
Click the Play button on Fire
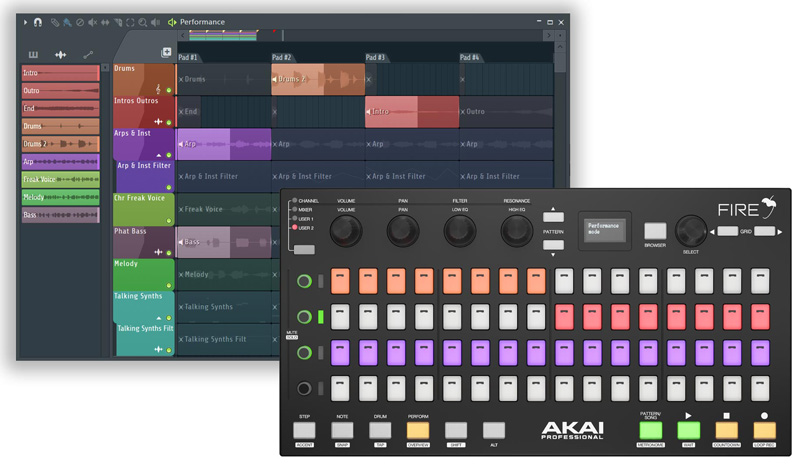(689, 430)
